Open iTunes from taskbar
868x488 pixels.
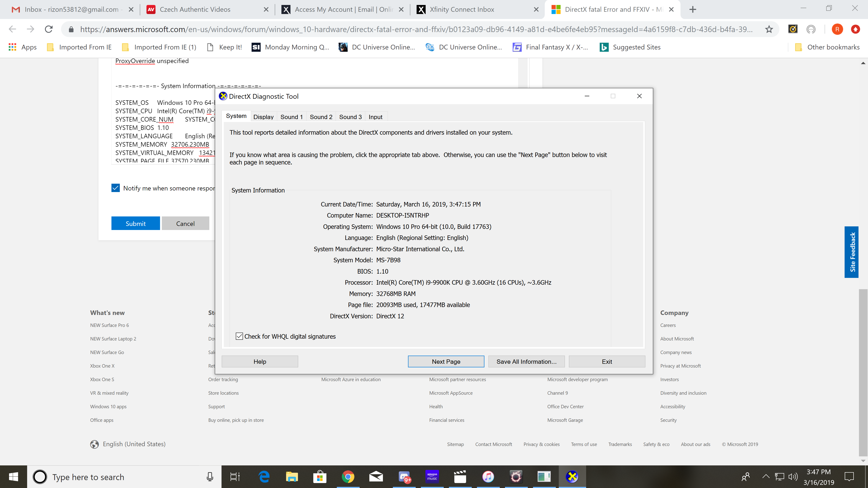pyautogui.click(x=488, y=477)
